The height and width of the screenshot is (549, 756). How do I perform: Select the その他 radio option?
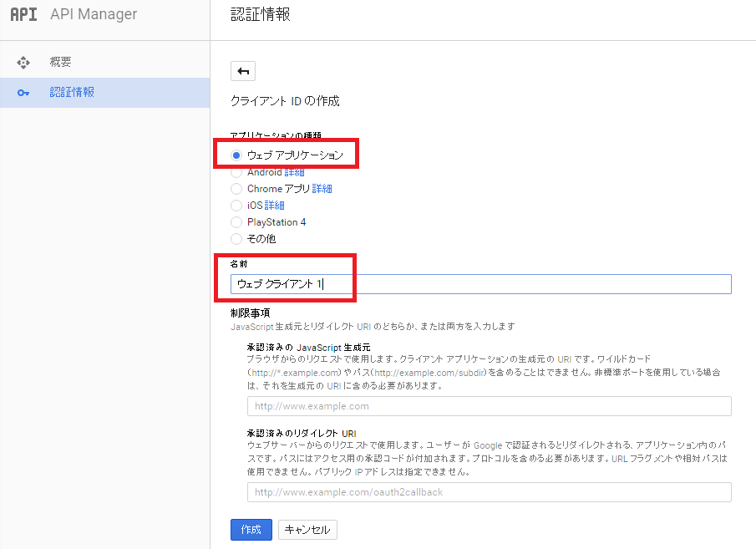236,239
